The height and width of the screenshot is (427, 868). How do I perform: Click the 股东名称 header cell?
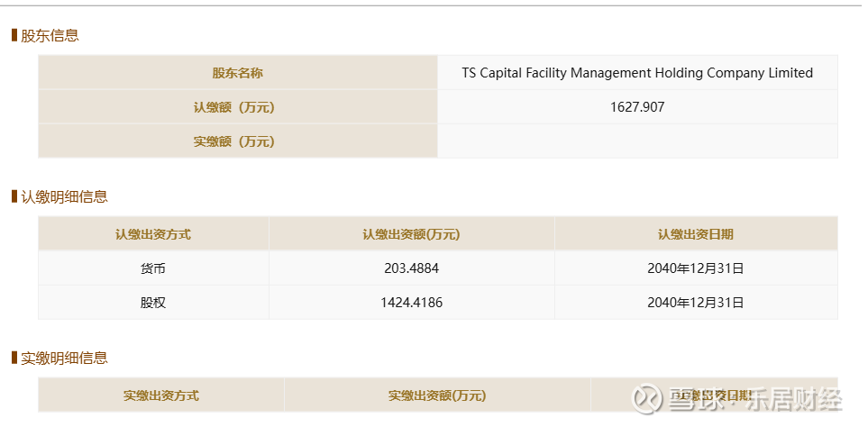click(x=238, y=73)
